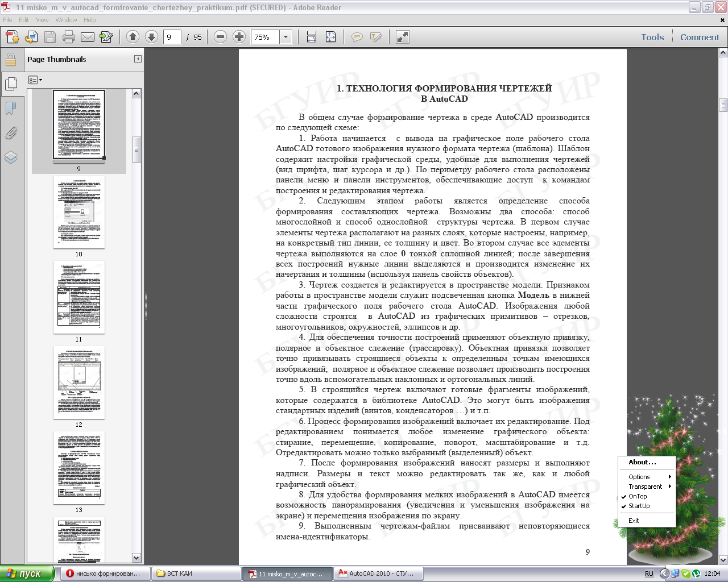Open the Help menu
The width and height of the screenshot is (728, 582).
coord(90,20)
